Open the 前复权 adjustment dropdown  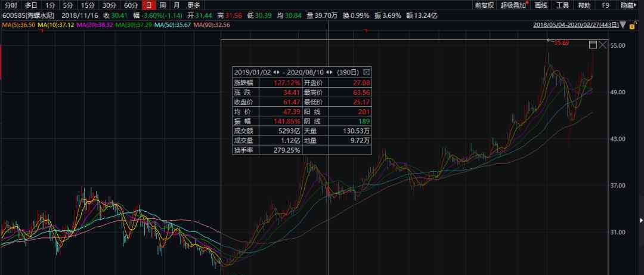[487, 5]
